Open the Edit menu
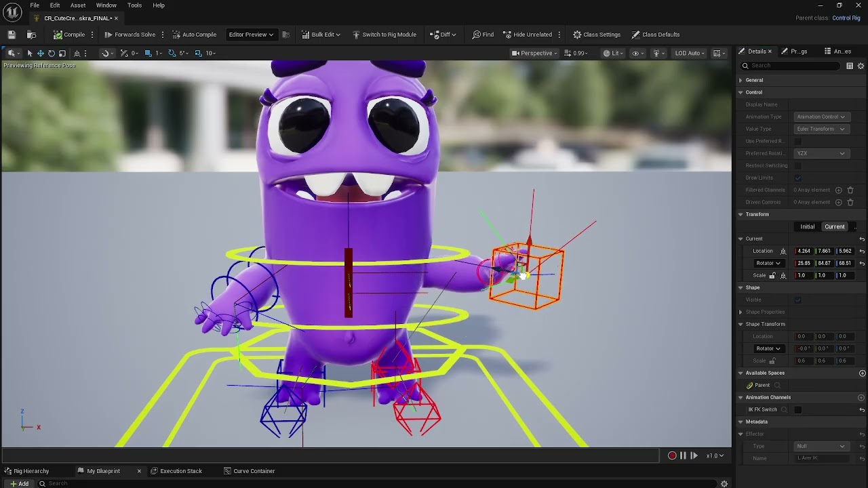Screen dimensions: 868x488 (x=55, y=5)
